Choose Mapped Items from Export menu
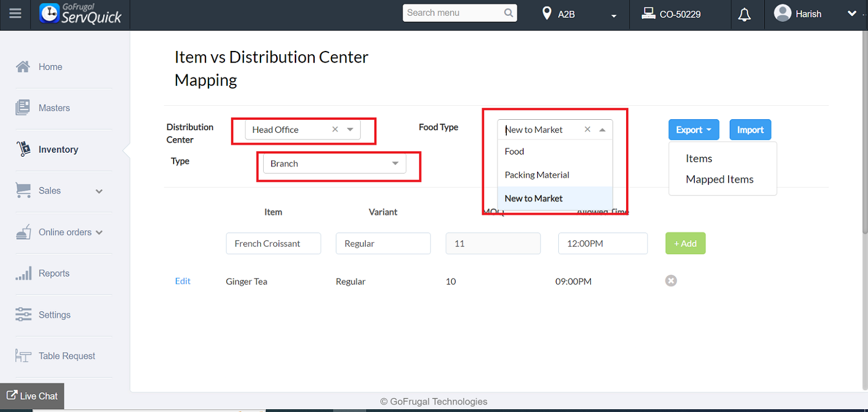Image resolution: width=868 pixels, height=412 pixels. [720, 179]
